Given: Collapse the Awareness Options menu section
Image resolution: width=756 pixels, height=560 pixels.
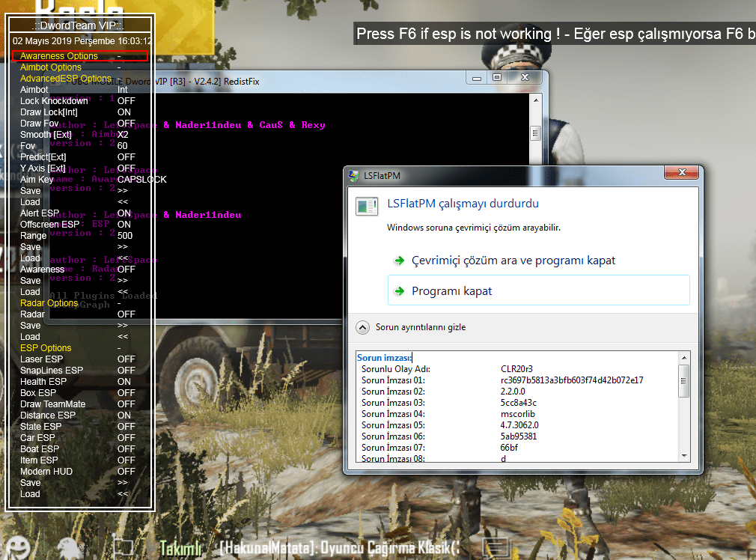Looking at the screenshot, I should click(79, 56).
